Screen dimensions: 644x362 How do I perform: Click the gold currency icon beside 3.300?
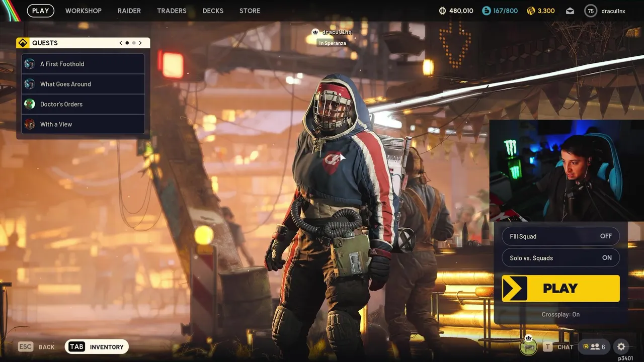coord(531,11)
